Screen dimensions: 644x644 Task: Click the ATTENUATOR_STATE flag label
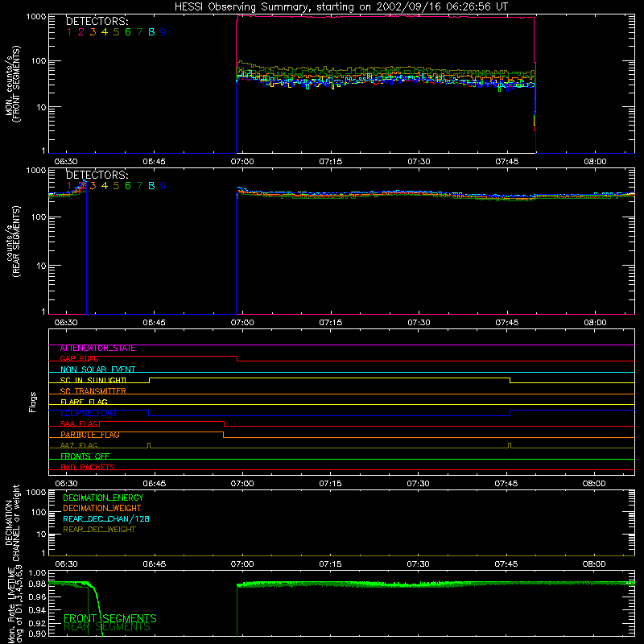[97, 349]
